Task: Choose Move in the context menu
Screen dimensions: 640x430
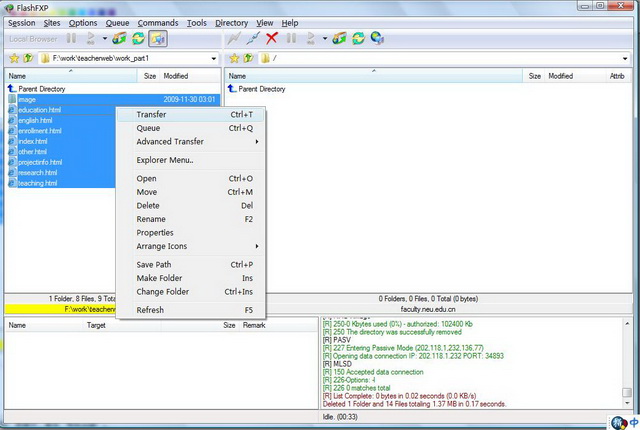Action: coord(191,192)
